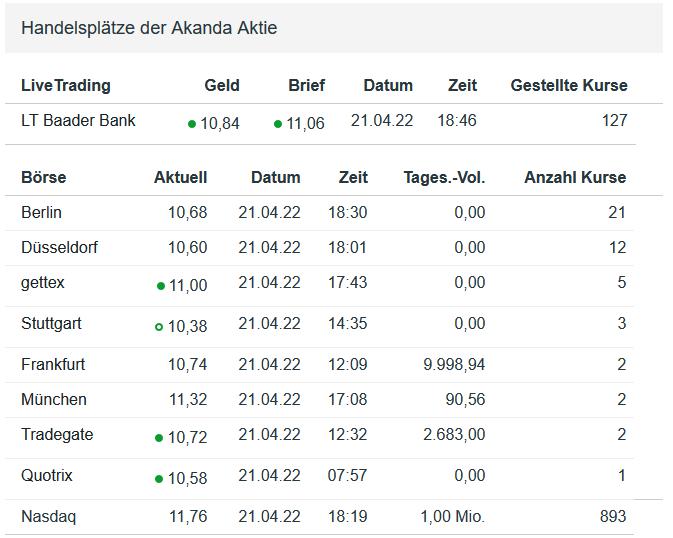Open the Frankfurt exchange listing
Image resolution: width=673 pixels, height=538 pixels.
tap(53, 364)
